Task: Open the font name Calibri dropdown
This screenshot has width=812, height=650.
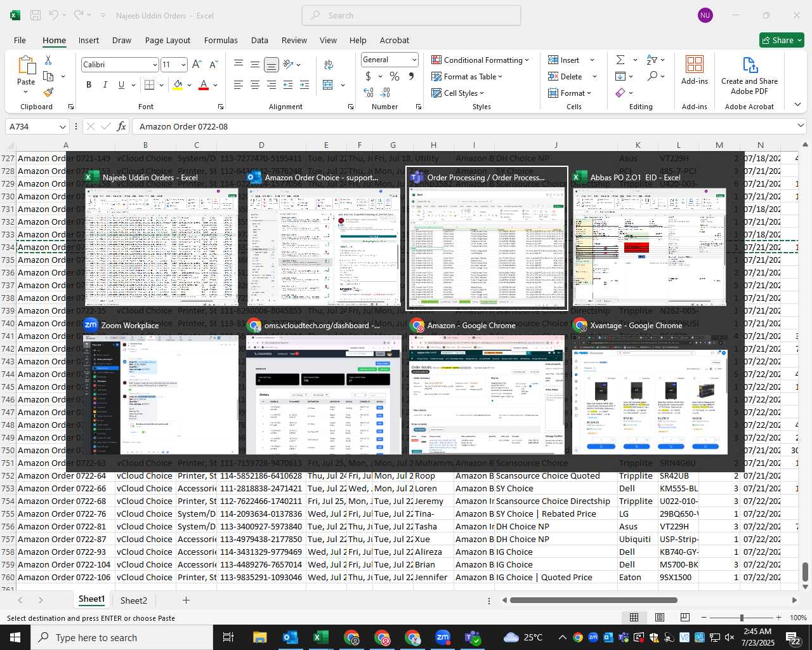Action: point(154,65)
